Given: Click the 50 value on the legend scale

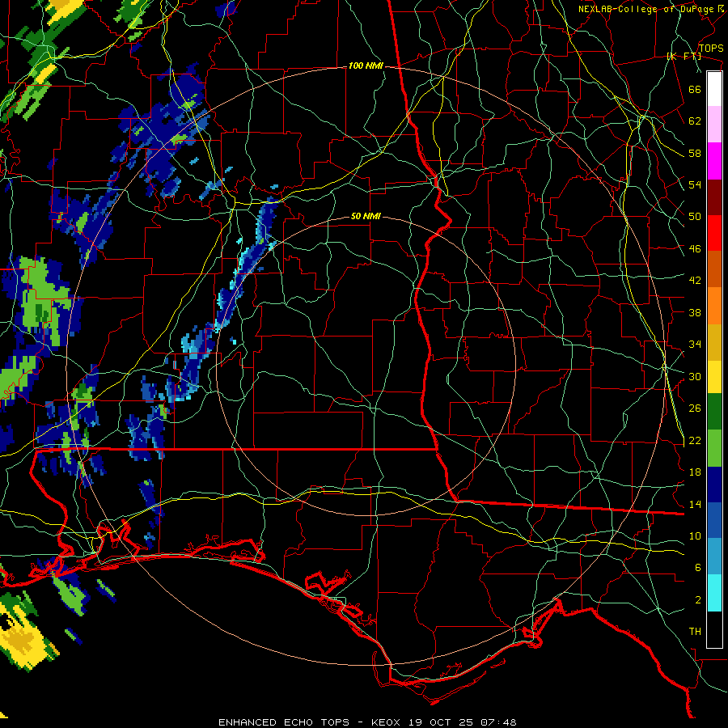Looking at the screenshot, I should pos(695,217).
